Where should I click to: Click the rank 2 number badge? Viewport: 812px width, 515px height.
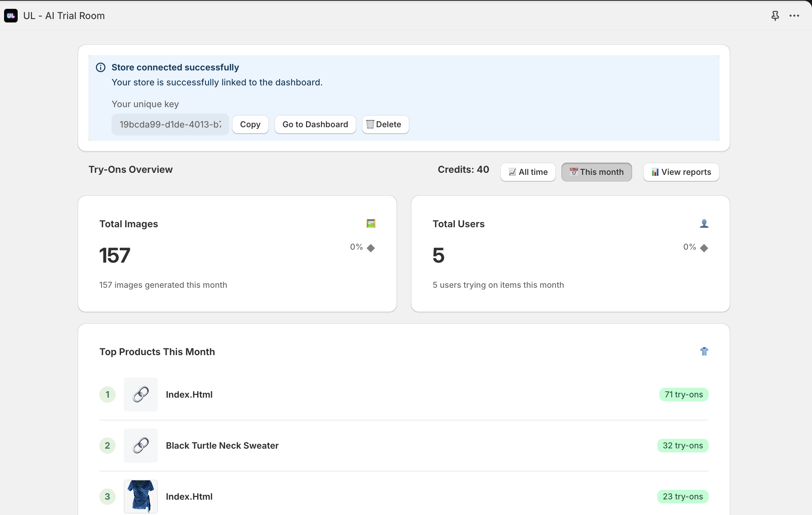107,446
